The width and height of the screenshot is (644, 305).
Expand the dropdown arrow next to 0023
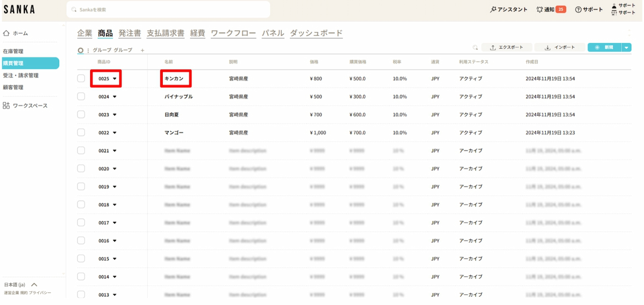pos(115,115)
